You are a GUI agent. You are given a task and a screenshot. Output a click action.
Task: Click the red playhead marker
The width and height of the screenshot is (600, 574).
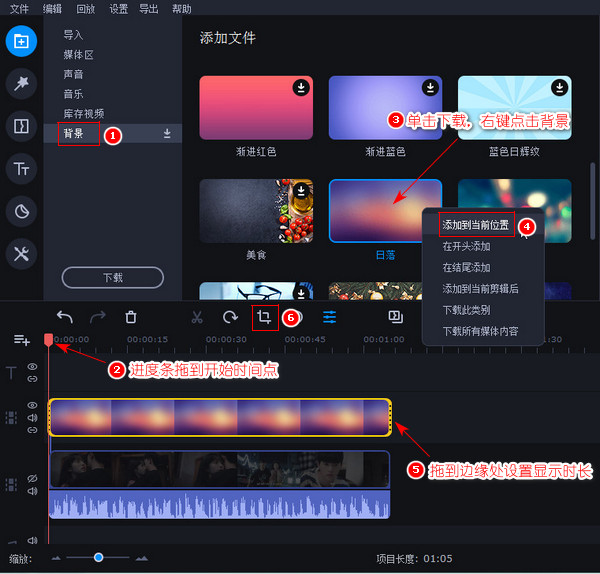coord(49,340)
